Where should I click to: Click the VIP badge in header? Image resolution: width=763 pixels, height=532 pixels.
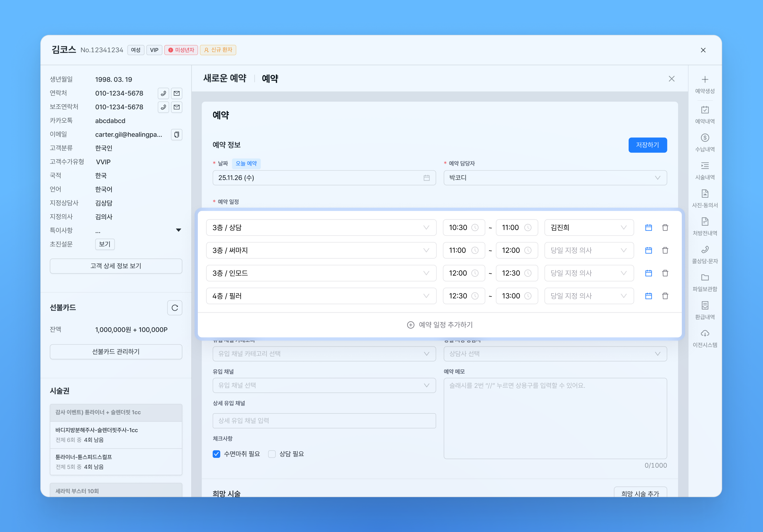pyautogui.click(x=154, y=50)
